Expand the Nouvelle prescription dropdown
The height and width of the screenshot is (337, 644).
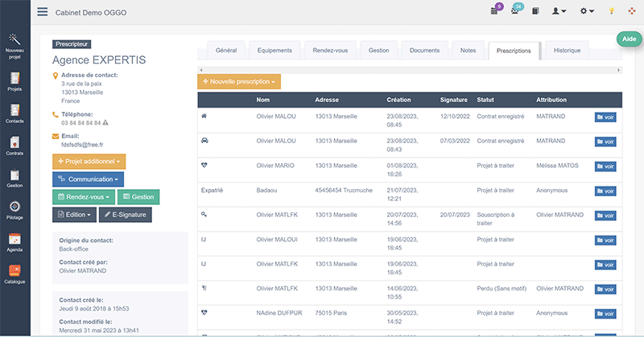(x=239, y=82)
